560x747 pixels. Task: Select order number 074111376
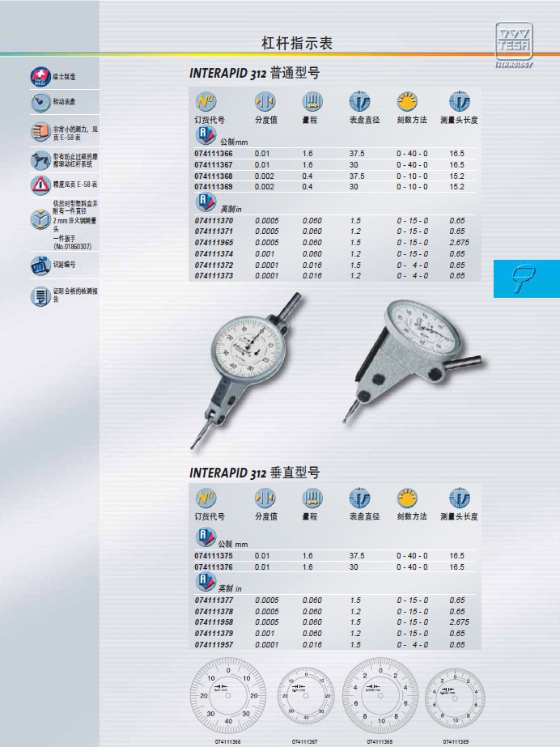(x=214, y=567)
